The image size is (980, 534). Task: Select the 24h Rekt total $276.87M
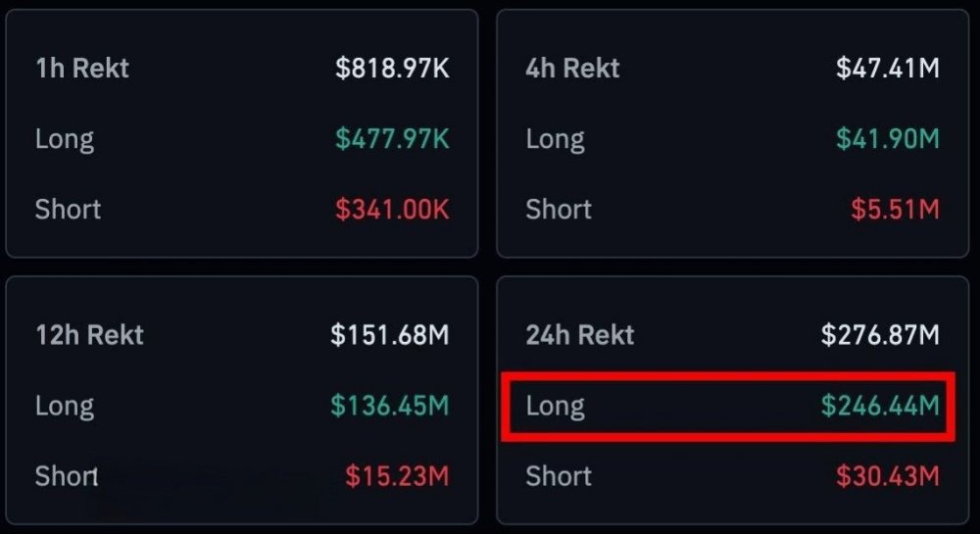pyautogui.click(x=880, y=335)
